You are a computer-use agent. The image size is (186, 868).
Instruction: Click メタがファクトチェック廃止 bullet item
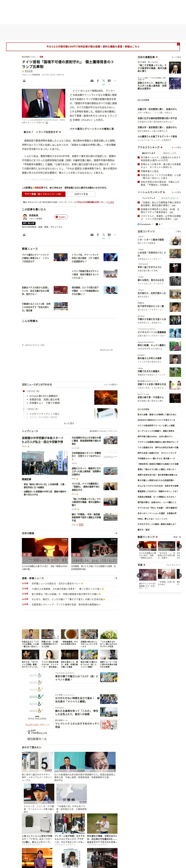pyautogui.click(x=44, y=414)
